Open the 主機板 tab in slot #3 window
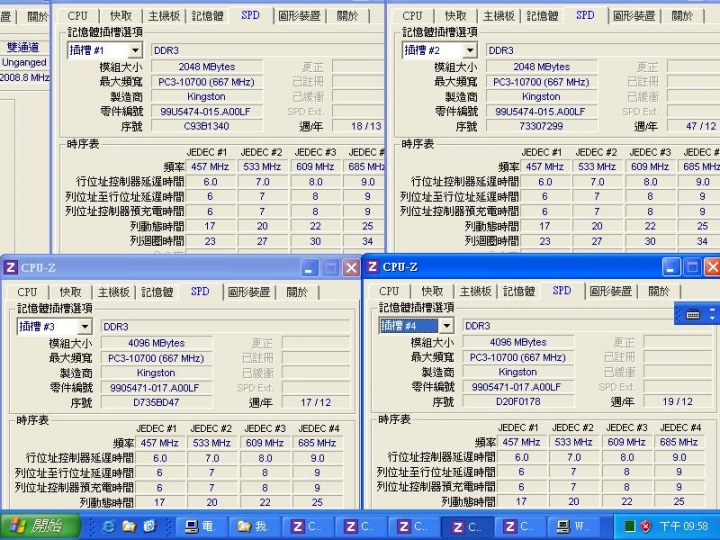The image size is (720, 540). (113, 292)
